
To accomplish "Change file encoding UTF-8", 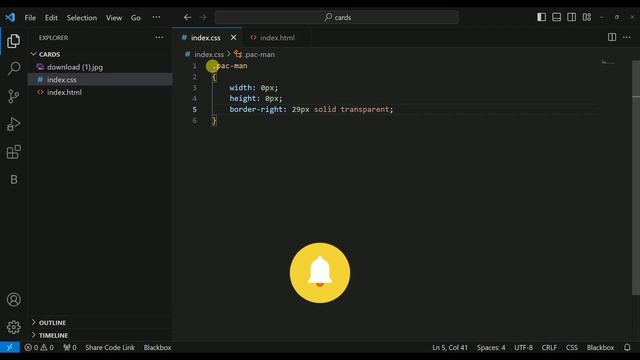I will 523,347.
